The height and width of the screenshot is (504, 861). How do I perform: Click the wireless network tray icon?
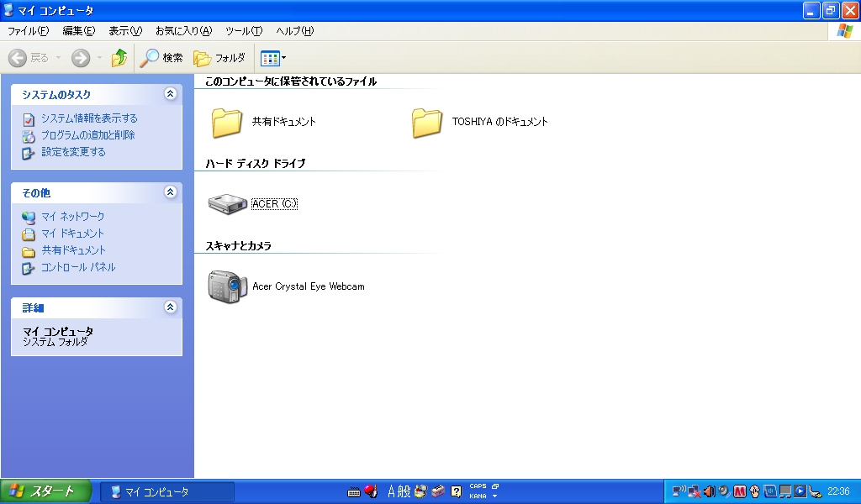679,491
